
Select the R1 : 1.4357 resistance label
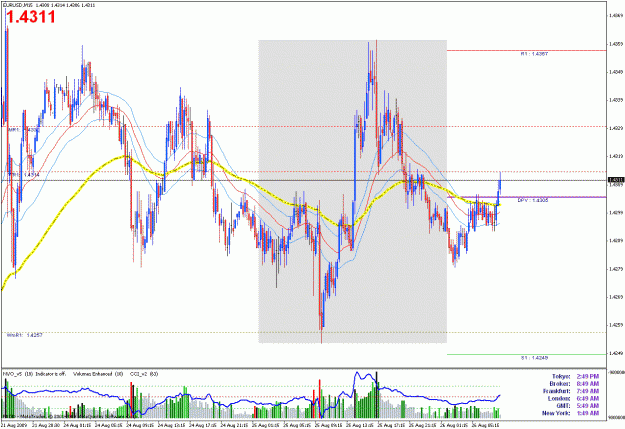[534, 53]
